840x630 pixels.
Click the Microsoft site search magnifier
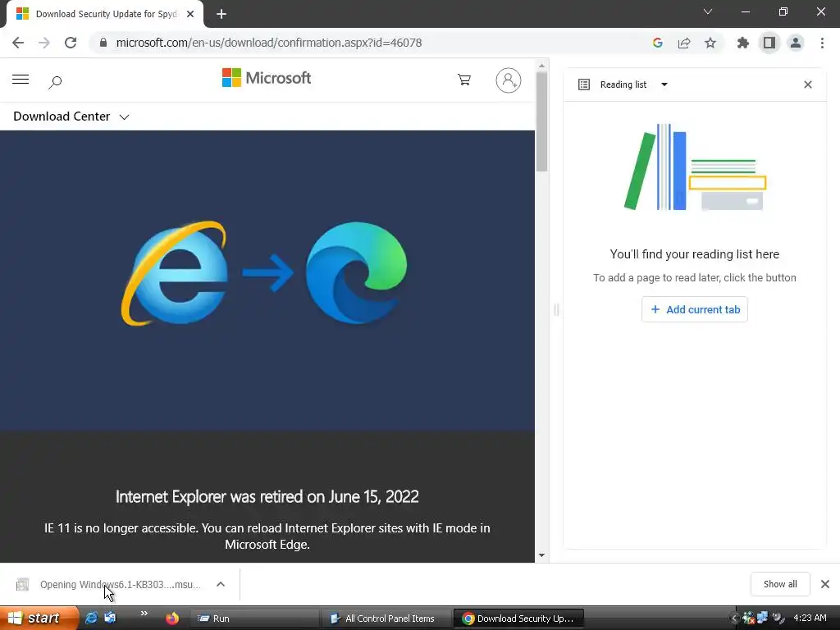coord(55,82)
